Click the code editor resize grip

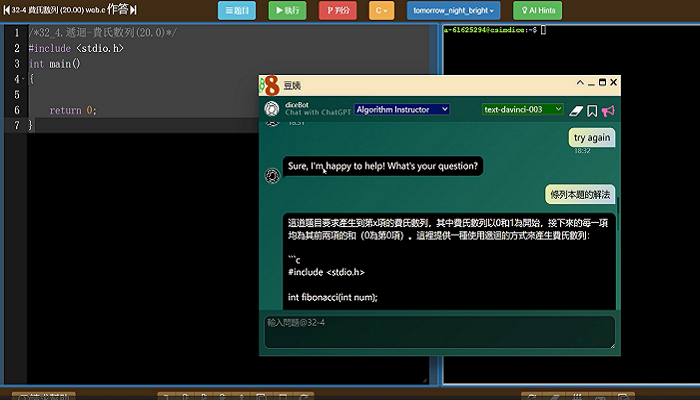425,380
